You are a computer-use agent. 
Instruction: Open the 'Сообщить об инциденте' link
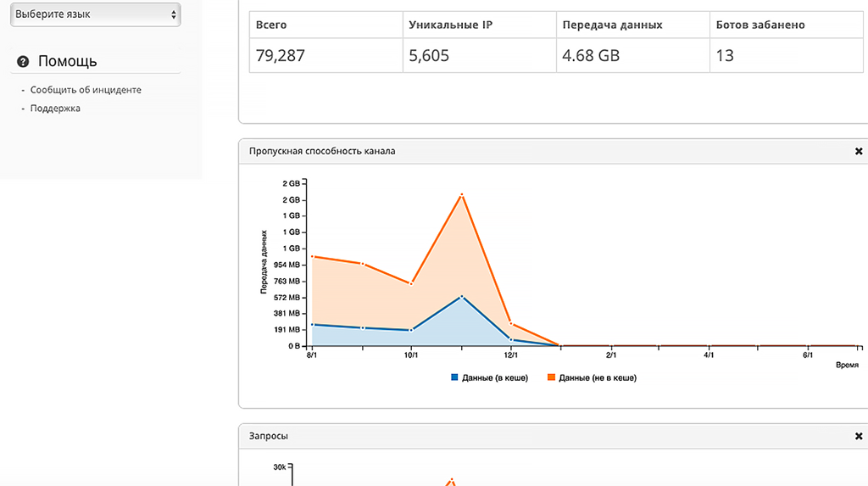86,90
